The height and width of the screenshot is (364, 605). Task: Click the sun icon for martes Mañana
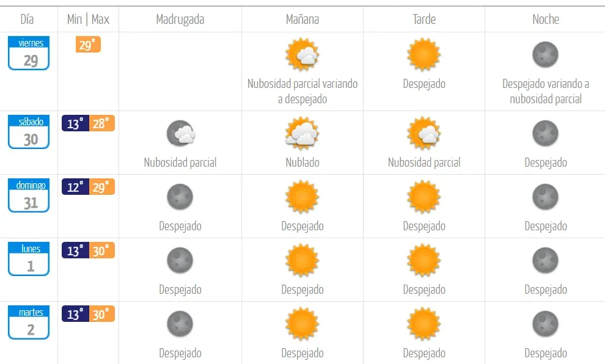click(302, 324)
